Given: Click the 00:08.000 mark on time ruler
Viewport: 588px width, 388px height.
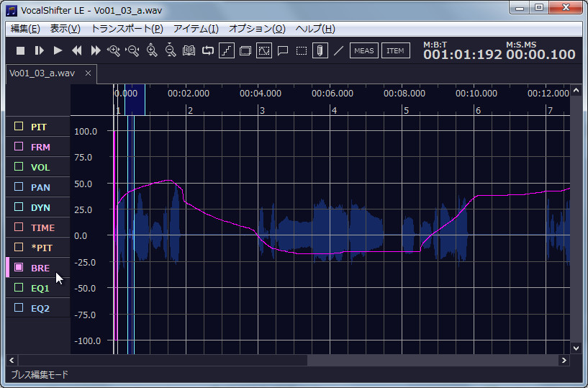Looking at the screenshot, I should [x=404, y=94].
